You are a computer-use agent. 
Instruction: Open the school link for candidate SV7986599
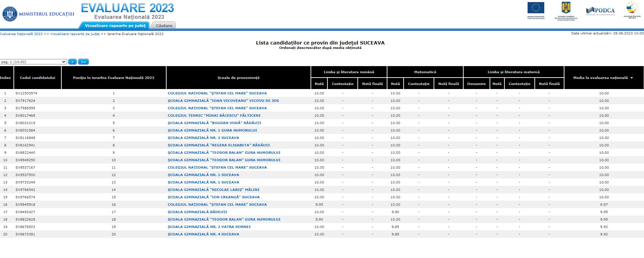click(x=217, y=108)
